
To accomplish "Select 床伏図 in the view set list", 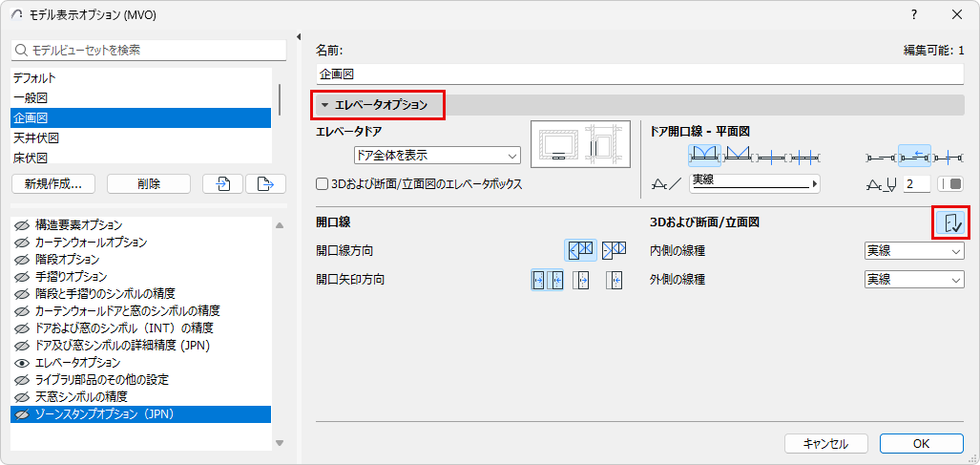I will click(x=140, y=157).
